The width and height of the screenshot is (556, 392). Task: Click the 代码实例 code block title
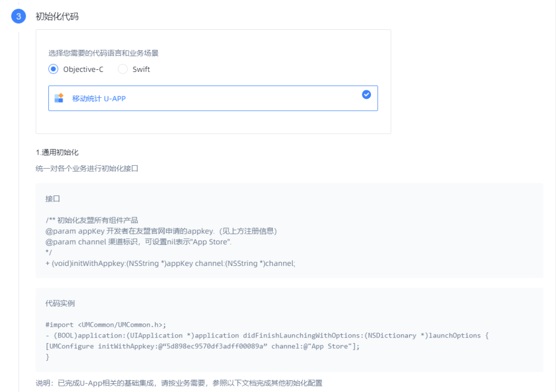pyautogui.click(x=60, y=304)
